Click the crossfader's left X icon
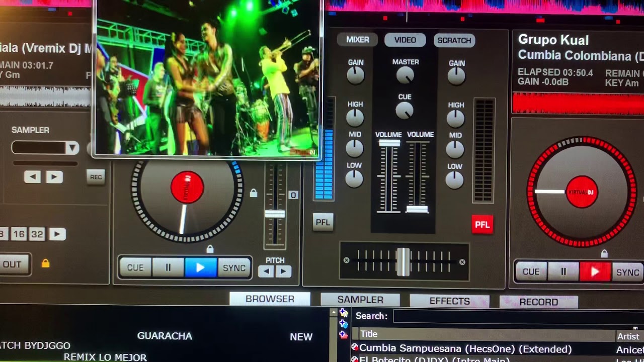Viewport: 644px width, 362px height. coord(346,260)
